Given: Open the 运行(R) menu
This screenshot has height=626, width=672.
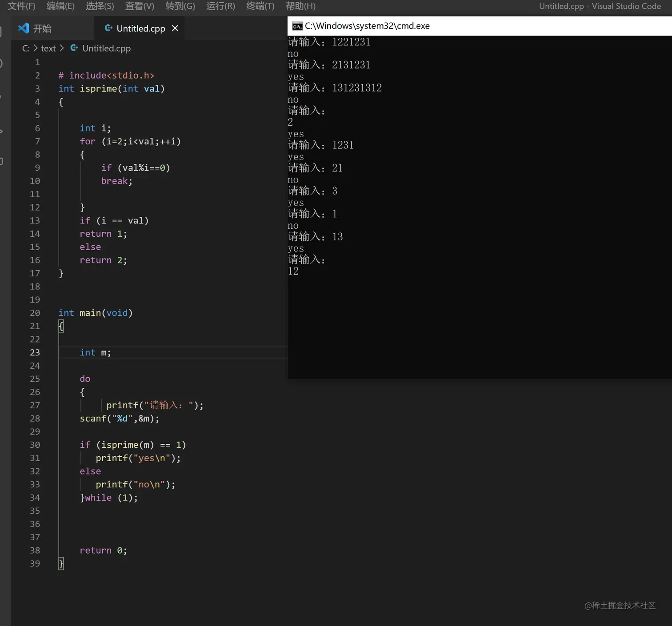Looking at the screenshot, I should (x=220, y=6).
